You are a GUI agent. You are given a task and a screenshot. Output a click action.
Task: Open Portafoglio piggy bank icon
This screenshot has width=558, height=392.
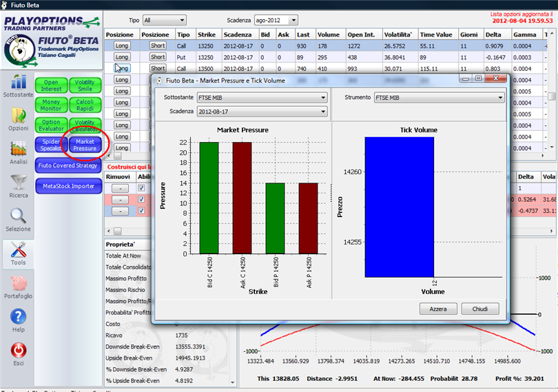coord(19,284)
